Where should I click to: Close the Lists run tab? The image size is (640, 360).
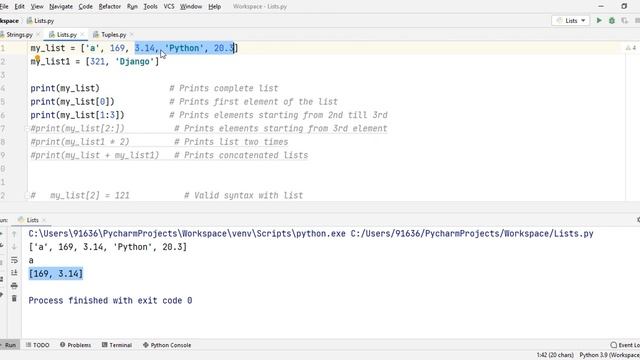click(44, 220)
